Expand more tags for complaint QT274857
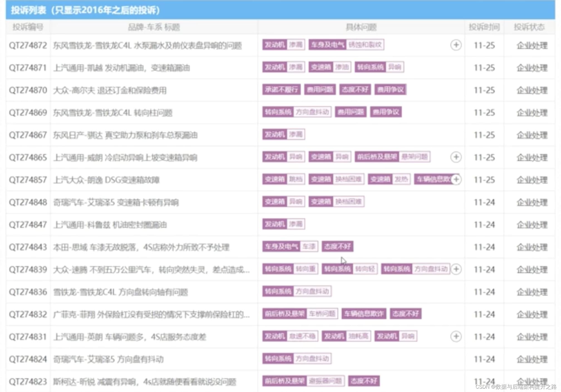This screenshot has height=392, width=561. (456, 180)
